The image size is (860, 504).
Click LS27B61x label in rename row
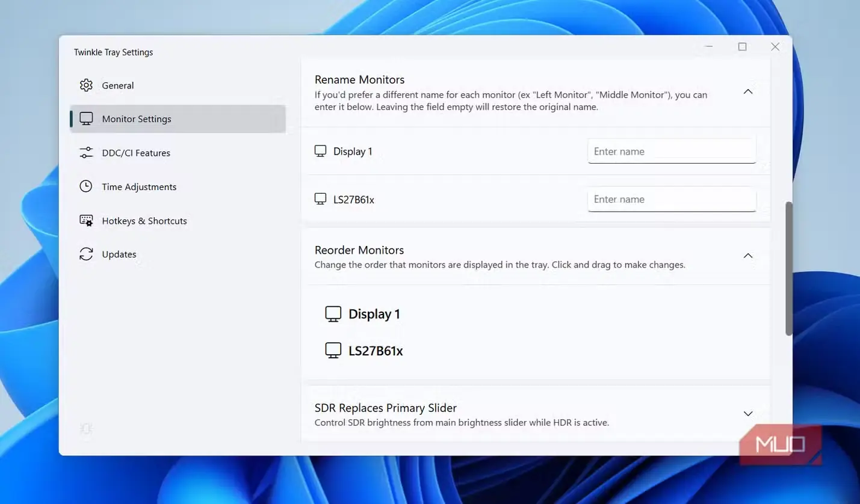[354, 200]
